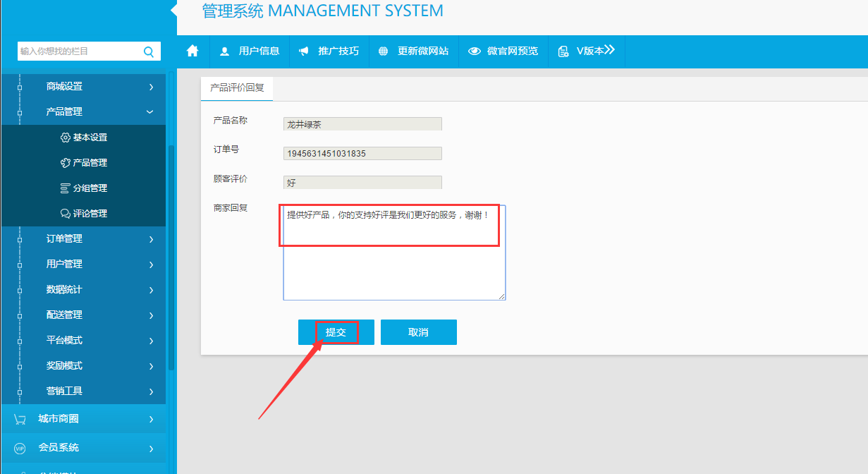Select the 产品评价回复 tab
Image resolution: width=868 pixels, height=474 pixels.
tap(237, 88)
